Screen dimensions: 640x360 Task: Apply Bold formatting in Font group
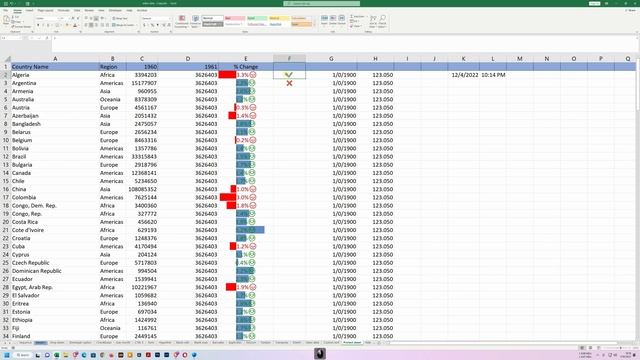click(x=38, y=25)
